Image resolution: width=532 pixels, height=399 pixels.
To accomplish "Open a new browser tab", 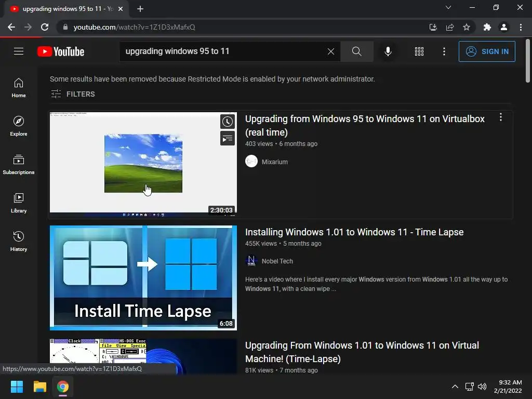I will pos(140,9).
